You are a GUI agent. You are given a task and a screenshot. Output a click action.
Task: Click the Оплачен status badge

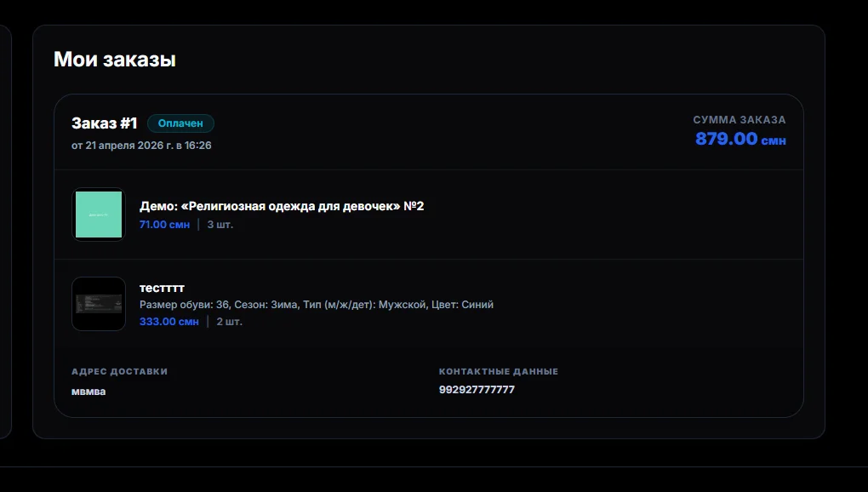pyautogui.click(x=180, y=123)
